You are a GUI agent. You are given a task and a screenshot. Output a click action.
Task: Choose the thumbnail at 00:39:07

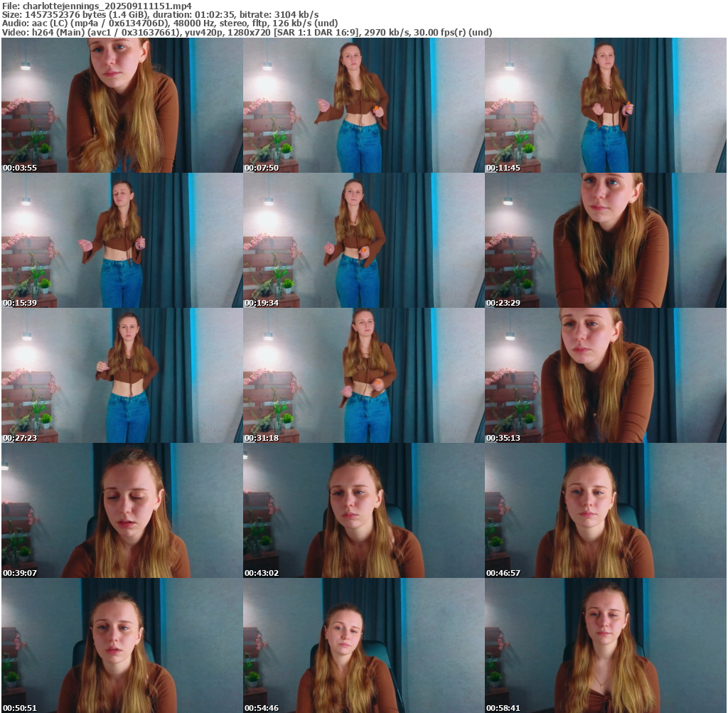tap(122, 510)
